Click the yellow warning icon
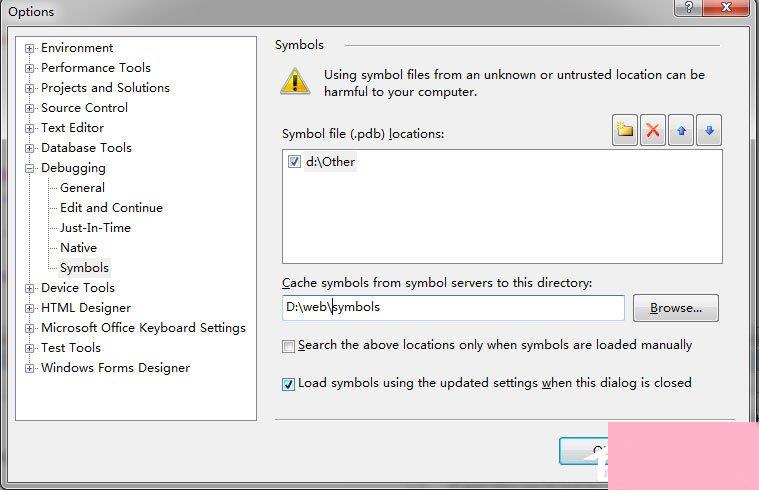Viewport: 759px width, 490px height. point(295,81)
